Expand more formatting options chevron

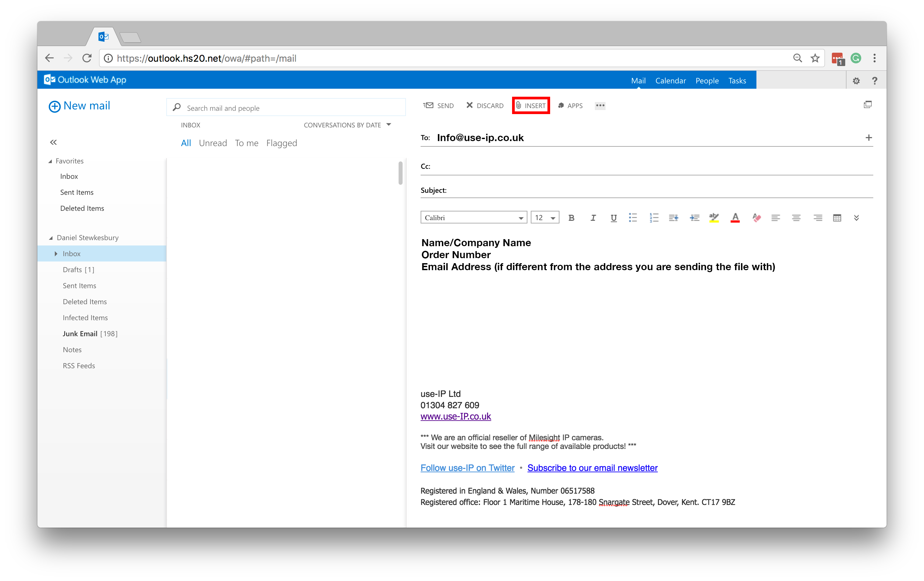(857, 217)
